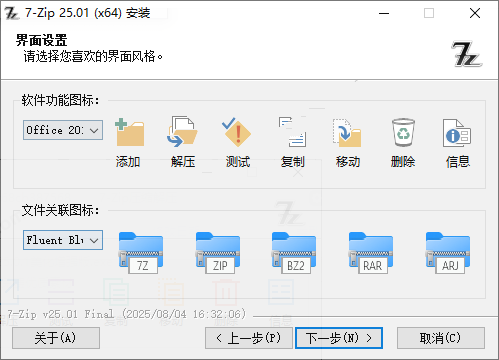Click the 移动 (Move) icon
The height and width of the screenshot is (360, 499).
pos(347,133)
